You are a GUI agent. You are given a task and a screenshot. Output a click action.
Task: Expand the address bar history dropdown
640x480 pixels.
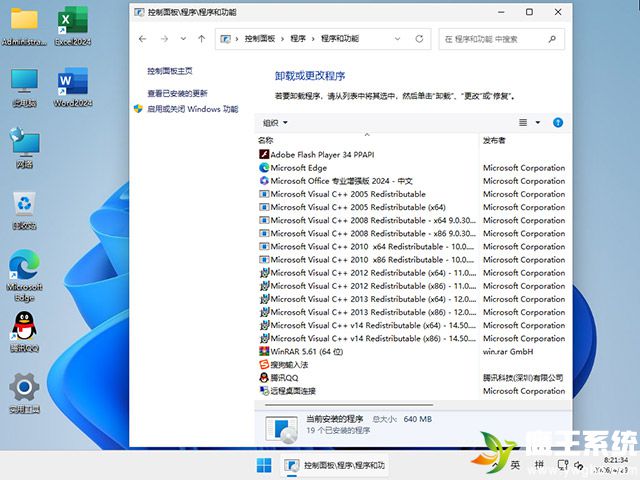[397, 39]
